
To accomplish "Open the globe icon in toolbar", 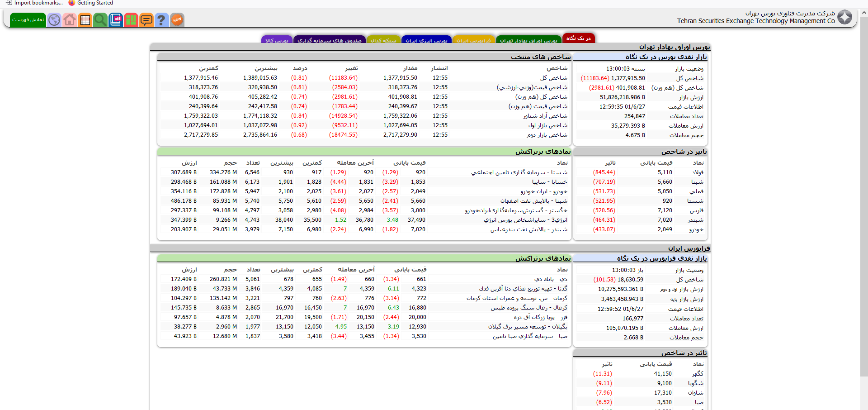I will pyautogui.click(x=54, y=20).
